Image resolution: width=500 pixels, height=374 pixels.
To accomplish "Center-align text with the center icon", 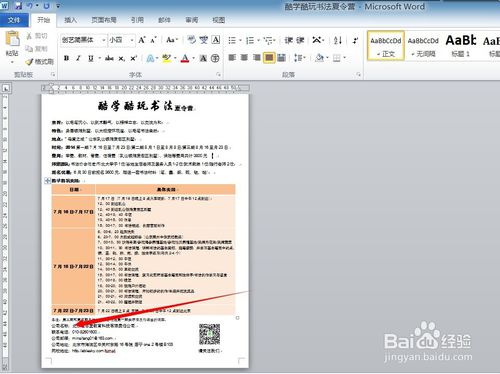I will pyautogui.click(x=244, y=58).
